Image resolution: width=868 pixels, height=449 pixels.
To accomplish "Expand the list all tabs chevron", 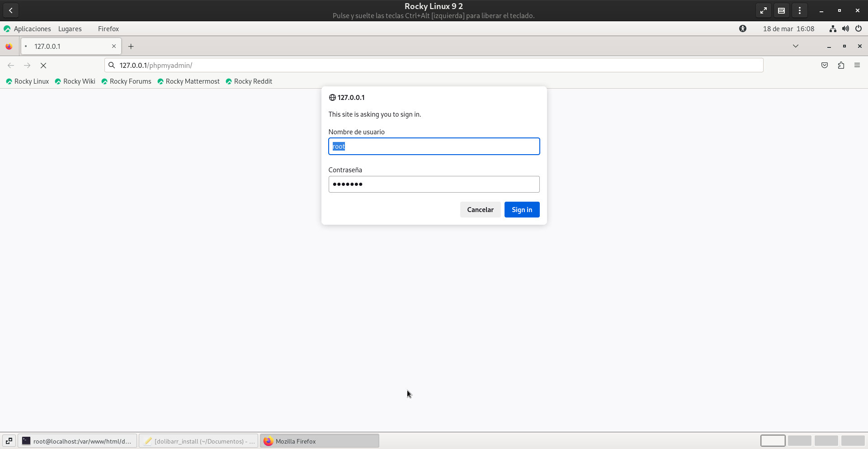I will (x=795, y=46).
